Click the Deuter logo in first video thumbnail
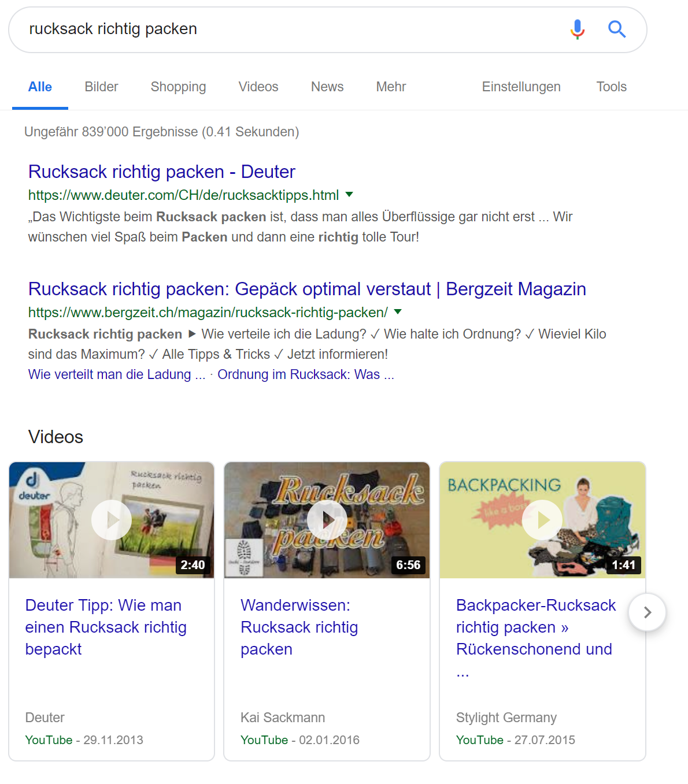Image resolution: width=688 pixels, height=784 pixels. (x=34, y=484)
